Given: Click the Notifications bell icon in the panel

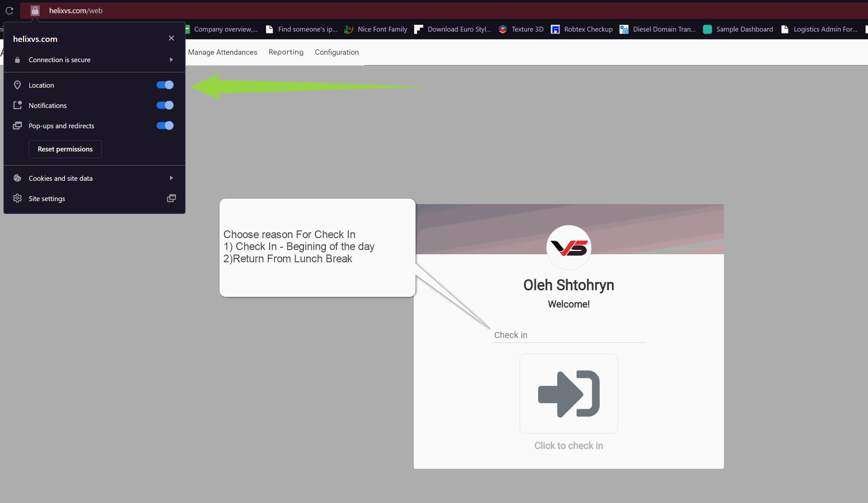Looking at the screenshot, I should pyautogui.click(x=18, y=105).
